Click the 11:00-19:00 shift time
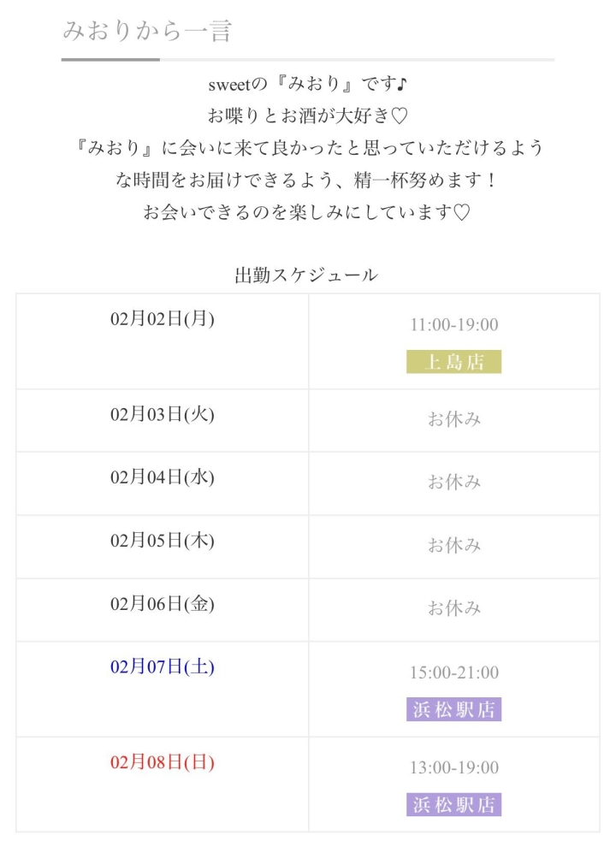This screenshot has width=616, height=847. click(x=454, y=325)
